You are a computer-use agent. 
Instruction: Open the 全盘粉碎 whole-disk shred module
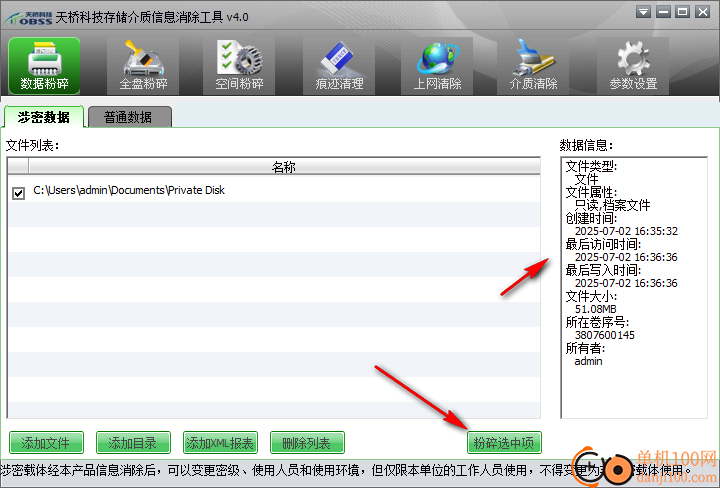143,66
